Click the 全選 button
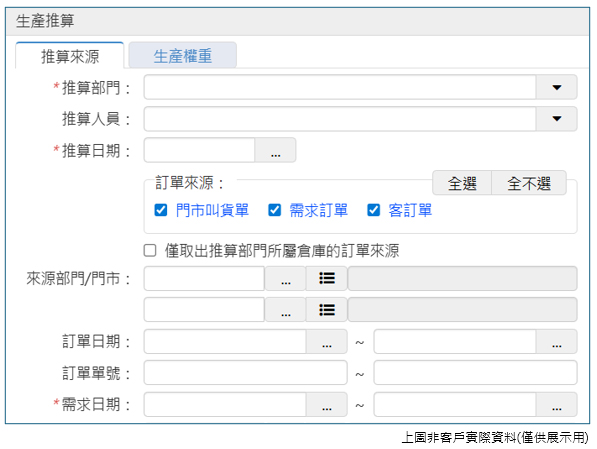This screenshot has width=597, height=449. (x=462, y=183)
